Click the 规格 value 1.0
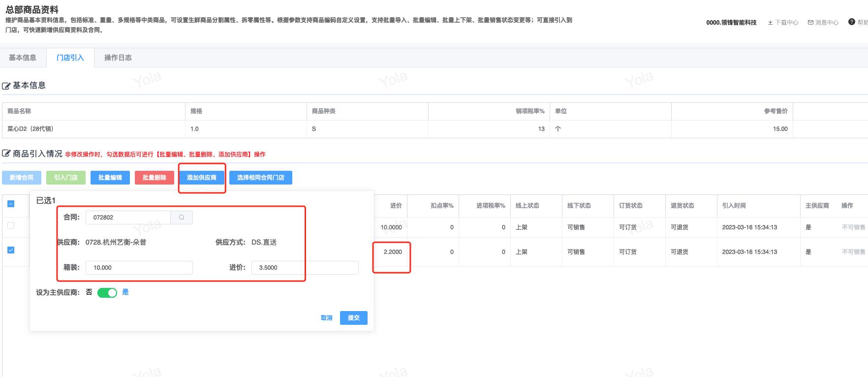The width and height of the screenshot is (868, 377). coord(195,129)
